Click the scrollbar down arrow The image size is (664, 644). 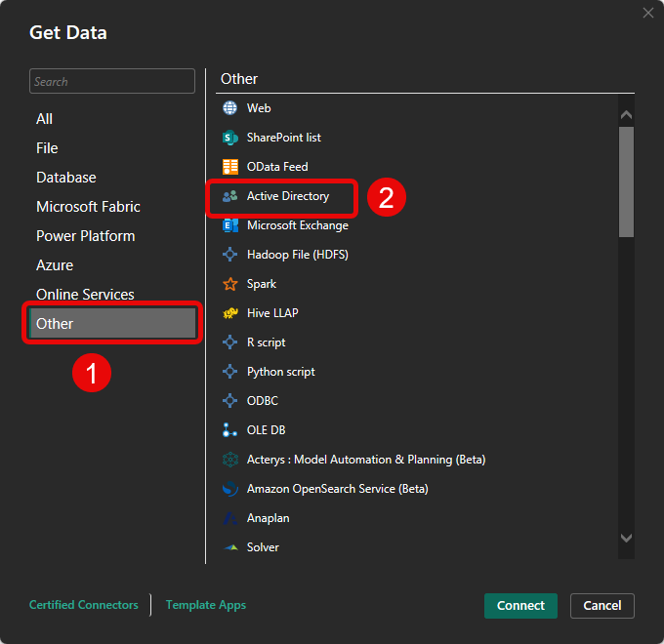click(626, 538)
